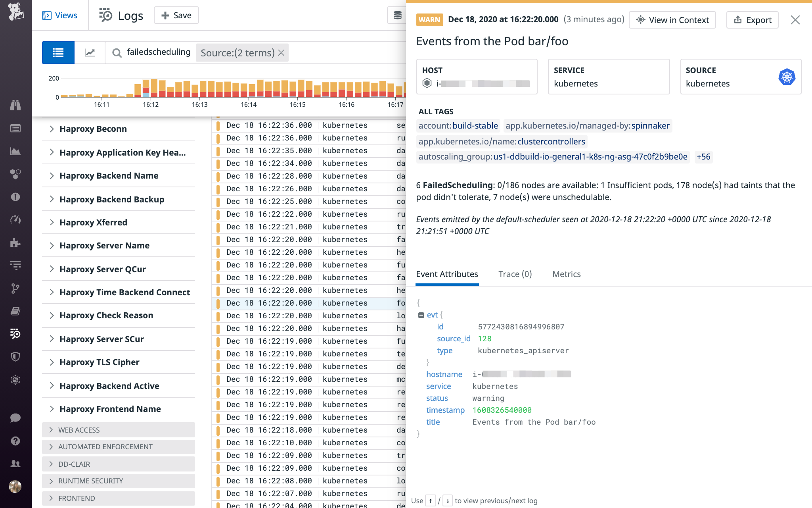This screenshot has height=508, width=812.
Task: Open the Security shield icon
Action: (16, 357)
